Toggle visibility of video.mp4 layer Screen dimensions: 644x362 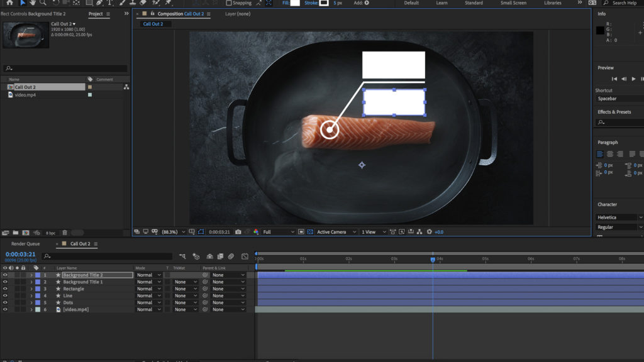coord(5,310)
